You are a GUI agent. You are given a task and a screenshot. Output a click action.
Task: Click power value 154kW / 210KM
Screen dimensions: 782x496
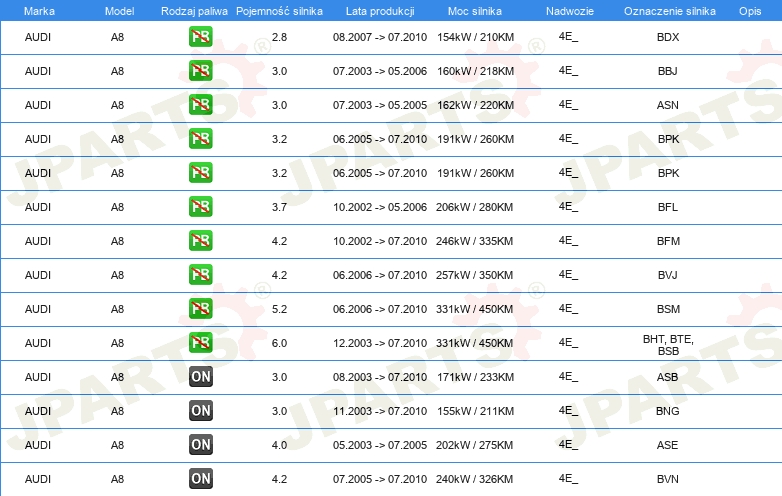pos(475,37)
